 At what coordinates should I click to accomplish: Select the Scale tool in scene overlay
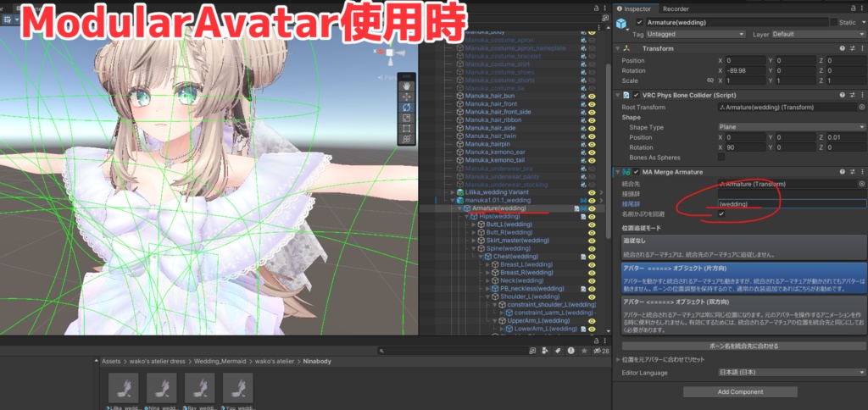(406, 118)
